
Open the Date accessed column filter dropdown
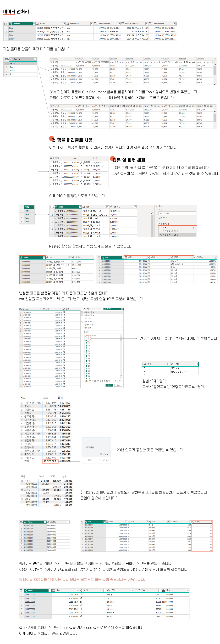coord(119,24)
